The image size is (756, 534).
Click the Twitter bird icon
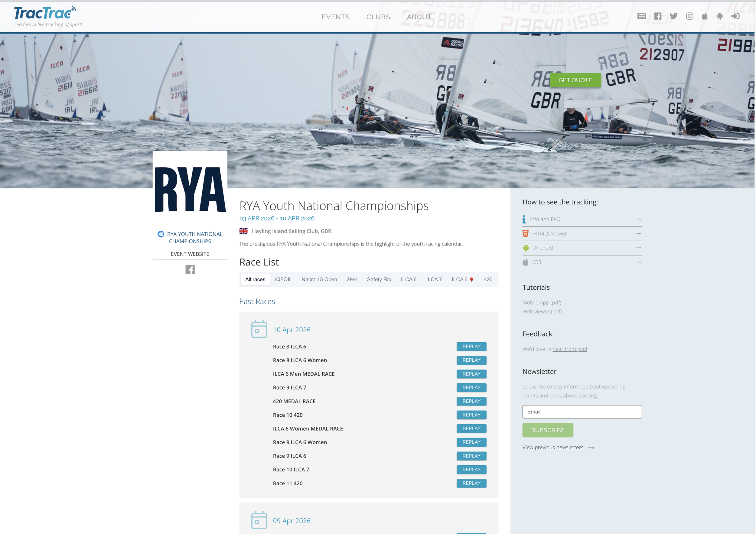tap(673, 16)
